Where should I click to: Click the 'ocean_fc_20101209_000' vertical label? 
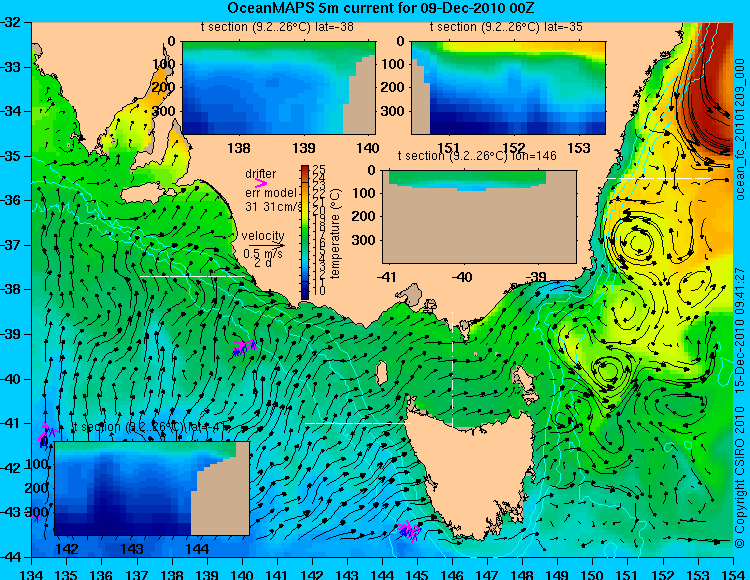[x=740, y=129]
